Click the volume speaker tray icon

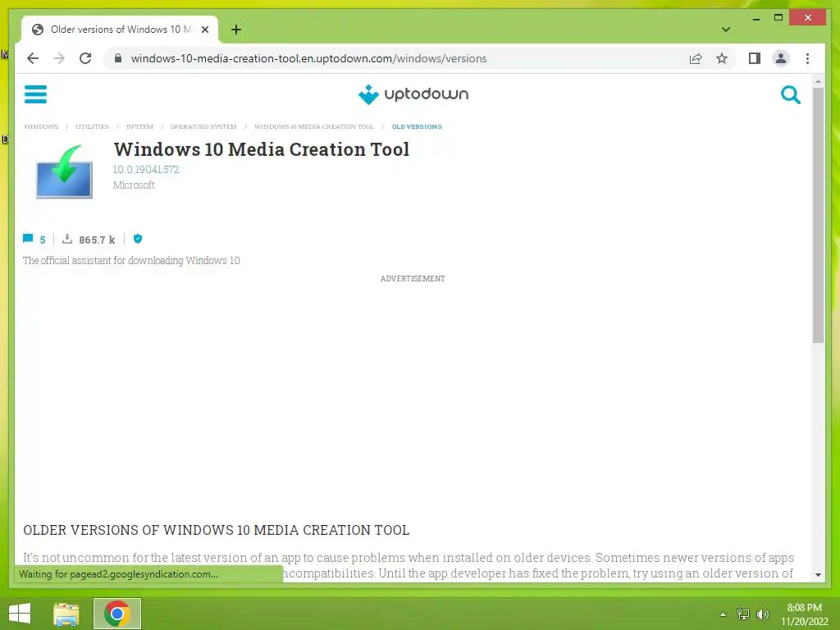point(762,614)
